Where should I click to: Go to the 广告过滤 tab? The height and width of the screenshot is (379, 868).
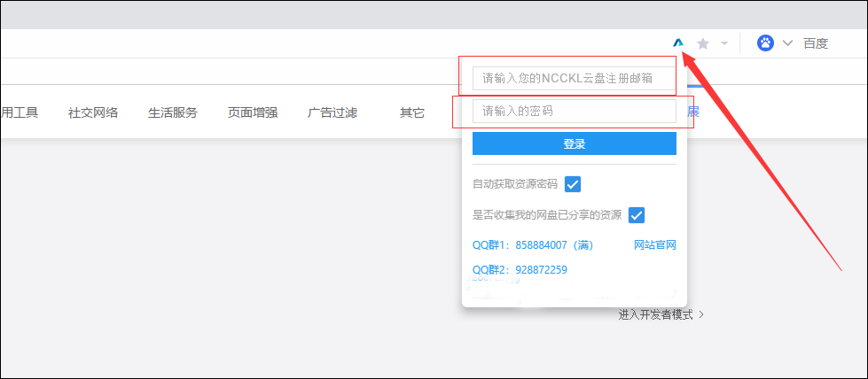332,112
